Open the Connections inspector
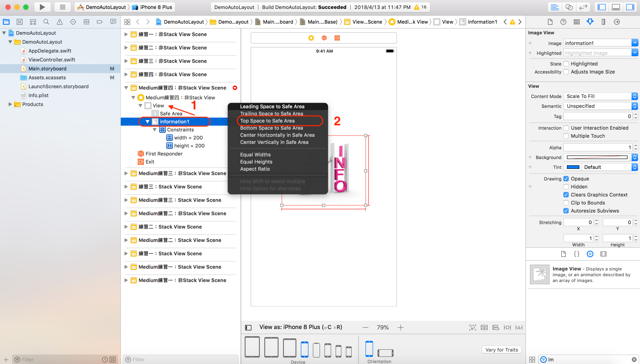The image size is (640, 364). pos(617,22)
